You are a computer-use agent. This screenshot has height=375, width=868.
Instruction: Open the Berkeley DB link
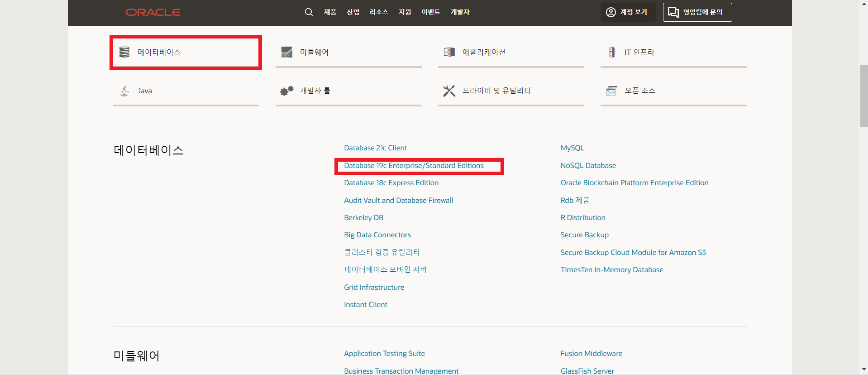363,218
